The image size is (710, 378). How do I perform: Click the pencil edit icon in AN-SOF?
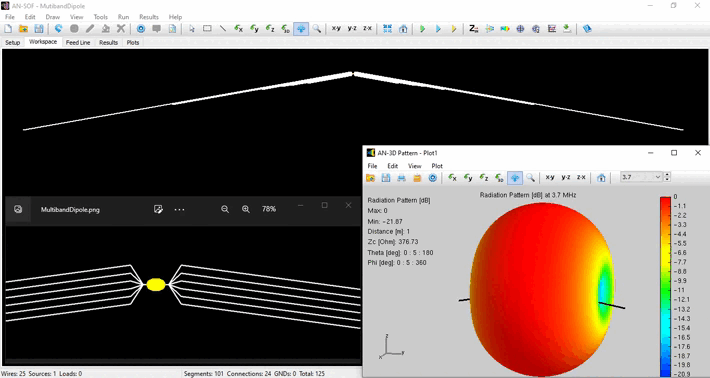(x=90, y=29)
